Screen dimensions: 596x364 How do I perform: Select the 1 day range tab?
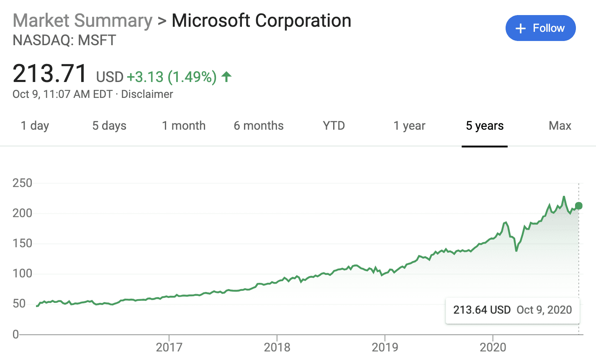(35, 126)
